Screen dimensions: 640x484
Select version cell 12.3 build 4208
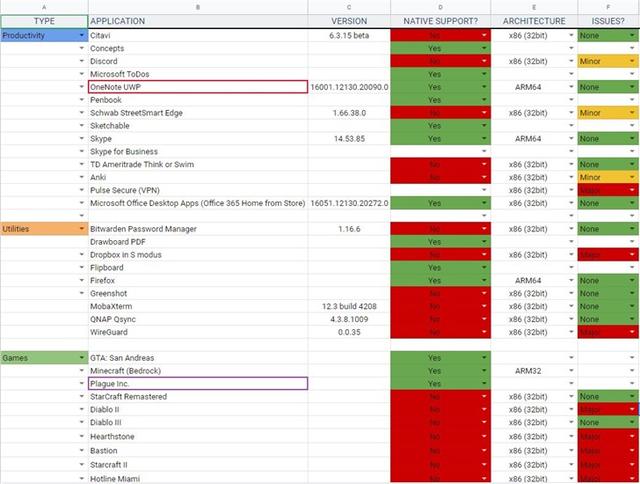click(349, 306)
